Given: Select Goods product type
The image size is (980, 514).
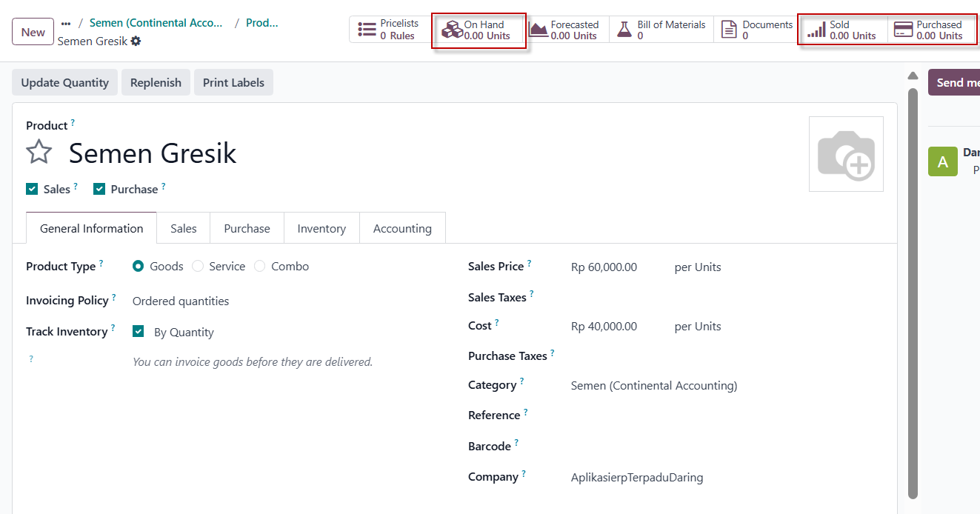Looking at the screenshot, I should 138,266.
